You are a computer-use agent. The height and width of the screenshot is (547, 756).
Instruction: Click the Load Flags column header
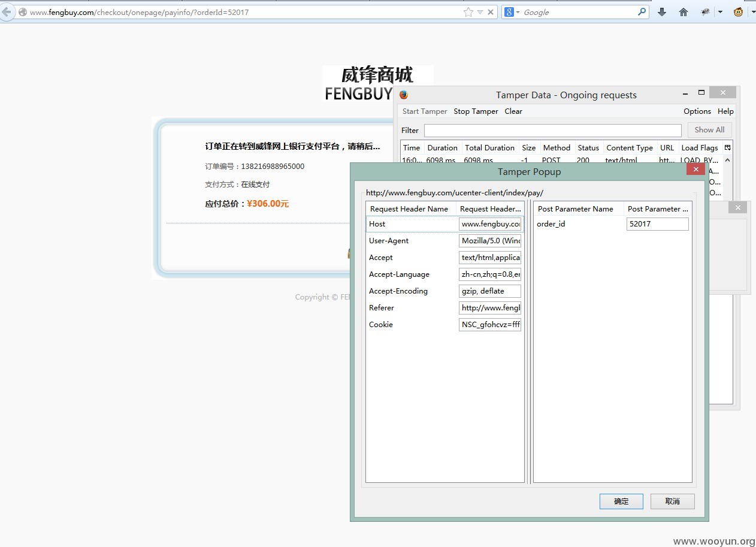click(x=700, y=148)
